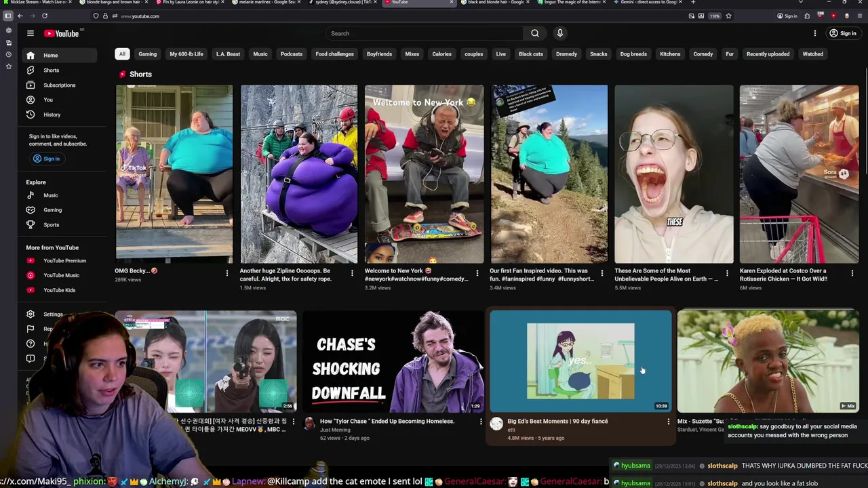The height and width of the screenshot is (488, 868).
Task: Select the Comedy filter chip
Action: (703, 54)
